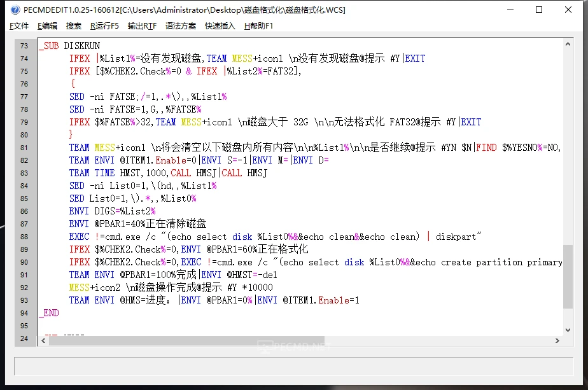Click "diskpart" at end of line 88
588x390 pixels.
pyautogui.click(x=456, y=237)
